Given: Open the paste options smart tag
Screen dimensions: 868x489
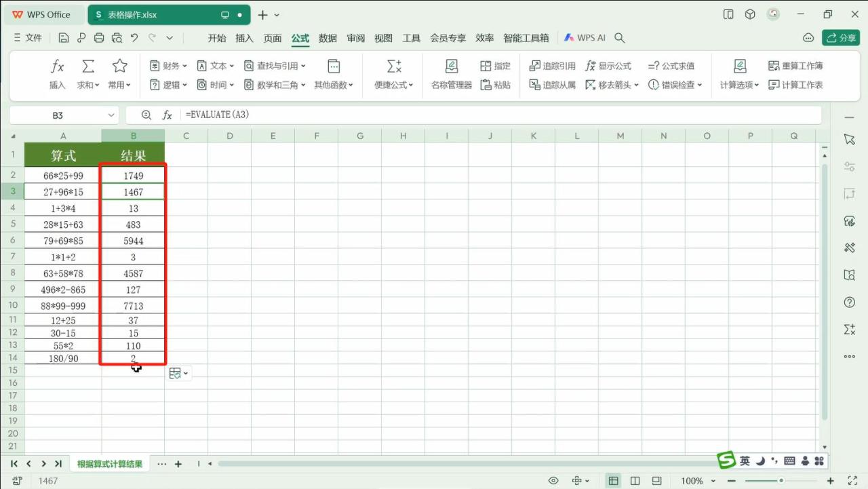Looking at the screenshot, I should coord(178,373).
